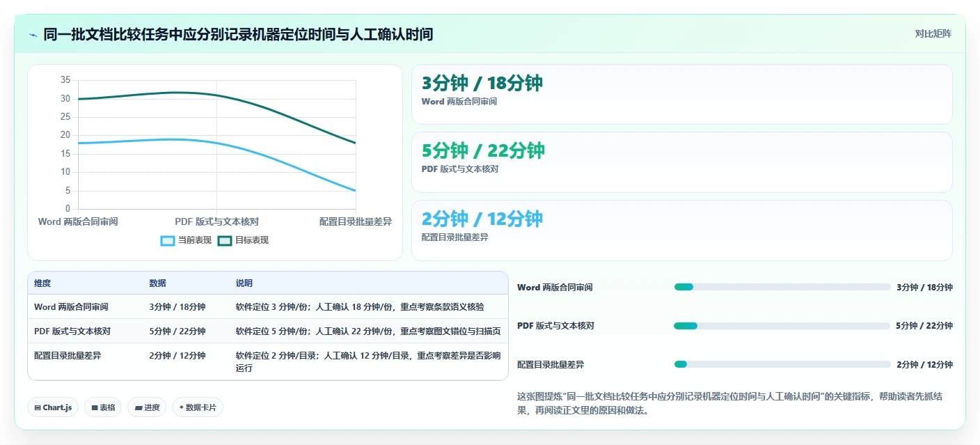Screen dimensions: 980x445
Task: Select the 3分钟 / 18分钟 data card
Action: [x=681, y=94]
